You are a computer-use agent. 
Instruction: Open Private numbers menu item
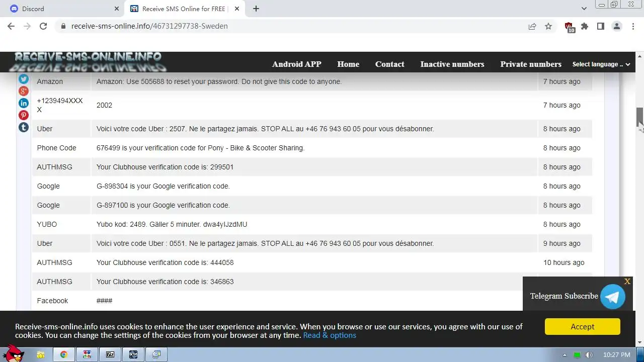point(531,64)
